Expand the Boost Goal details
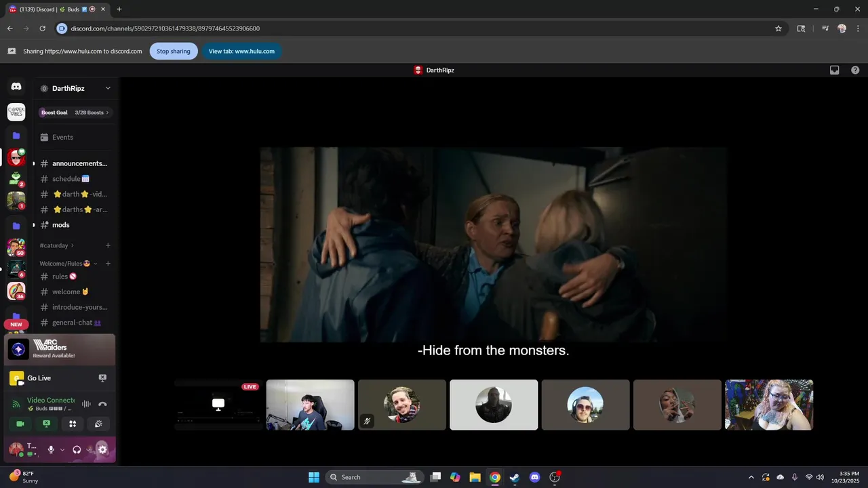The image size is (868, 488). click(75, 113)
